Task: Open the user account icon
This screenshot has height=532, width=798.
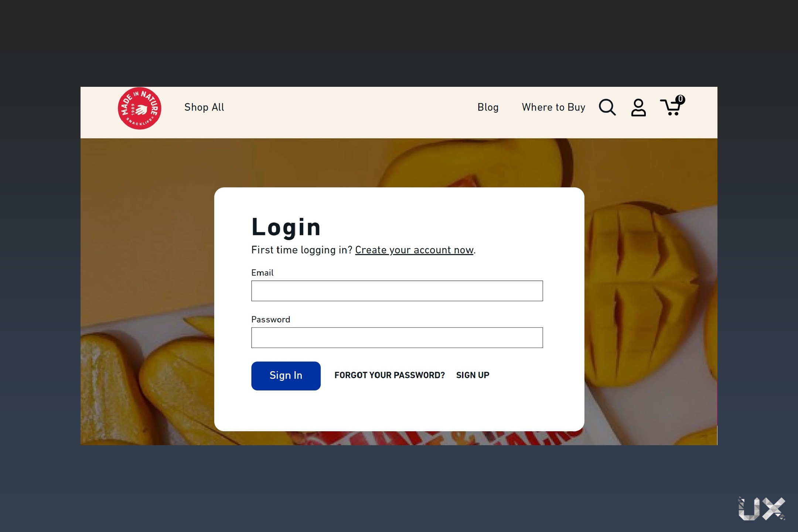Action: coord(638,108)
